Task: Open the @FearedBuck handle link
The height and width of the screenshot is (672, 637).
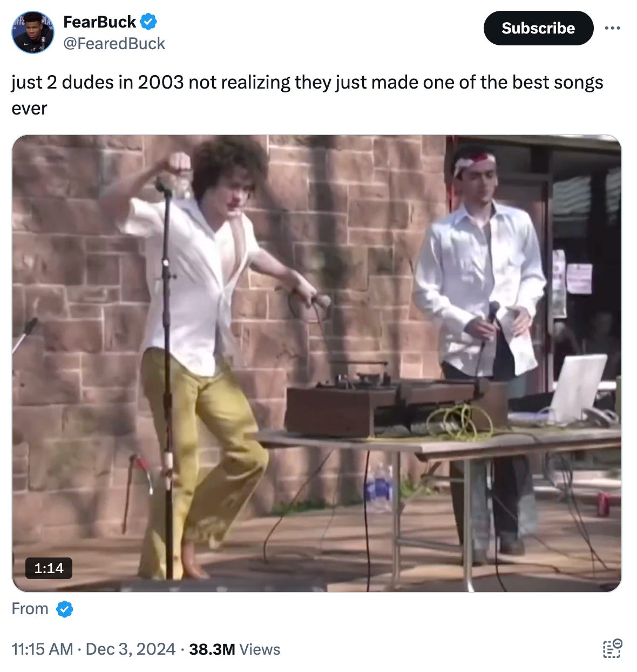Action: [x=114, y=43]
